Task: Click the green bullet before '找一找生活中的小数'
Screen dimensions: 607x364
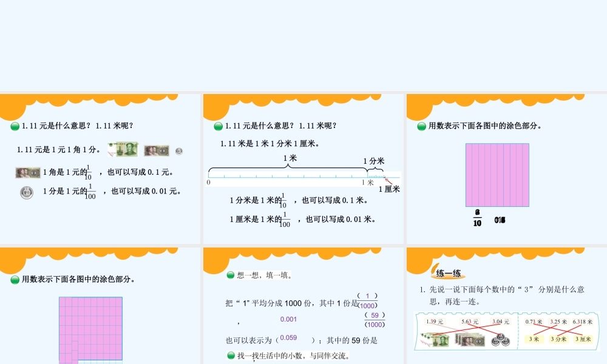Action: coord(231,356)
